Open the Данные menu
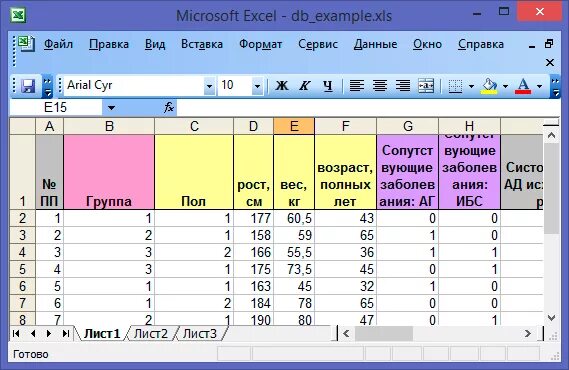Image resolution: width=569 pixels, height=370 pixels. 375,44
